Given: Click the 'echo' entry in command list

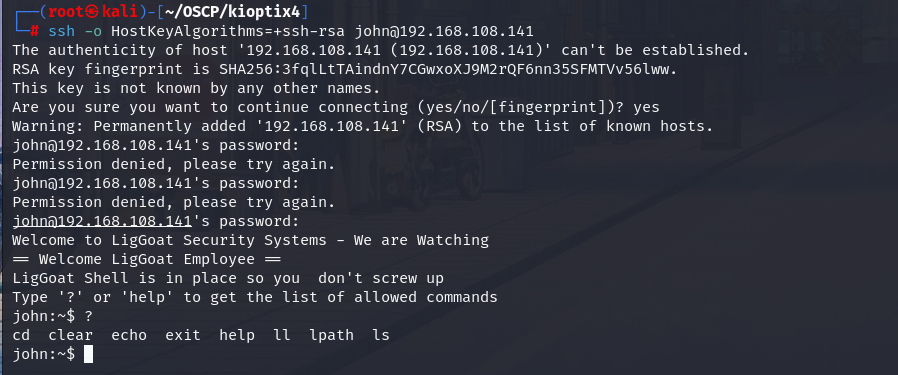Looking at the screenshot, I should 129,335.
